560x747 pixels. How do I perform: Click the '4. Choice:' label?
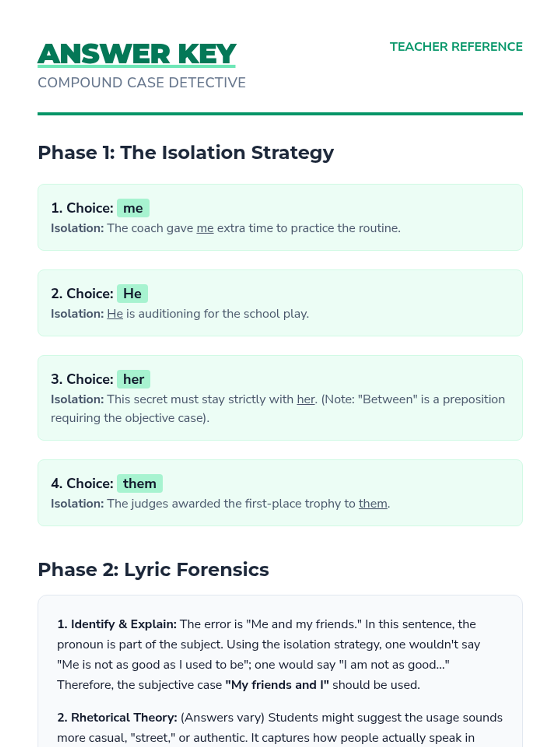(x=82, y=484)
